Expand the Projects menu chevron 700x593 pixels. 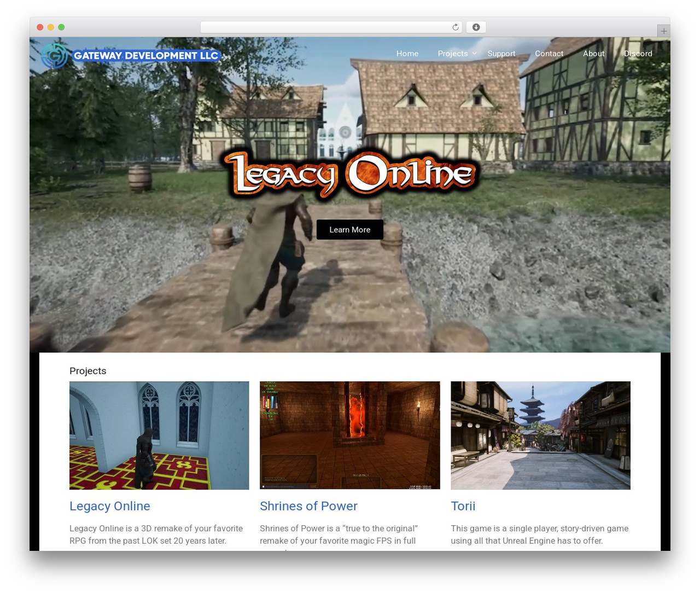(x=475, y=54)
